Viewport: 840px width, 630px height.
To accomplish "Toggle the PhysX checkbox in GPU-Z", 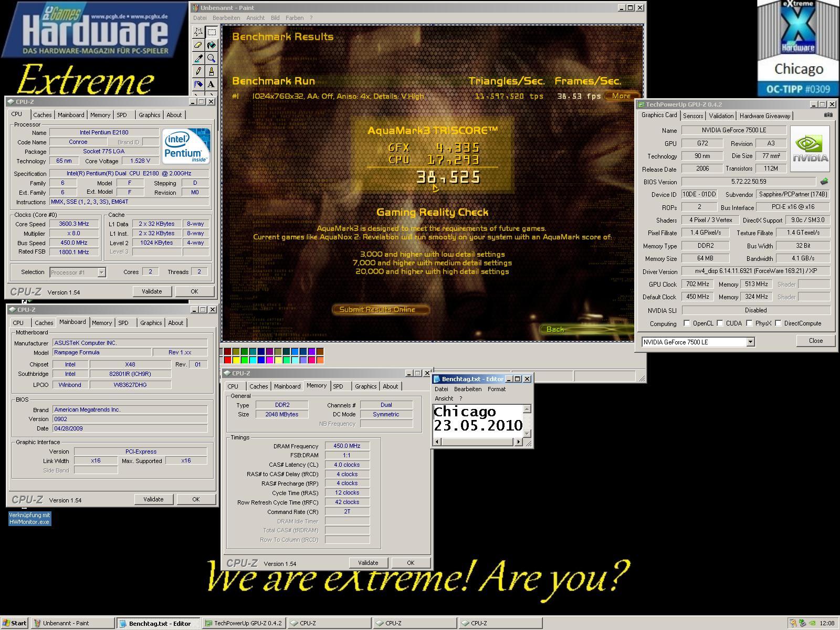I will [x=749, y=323].
